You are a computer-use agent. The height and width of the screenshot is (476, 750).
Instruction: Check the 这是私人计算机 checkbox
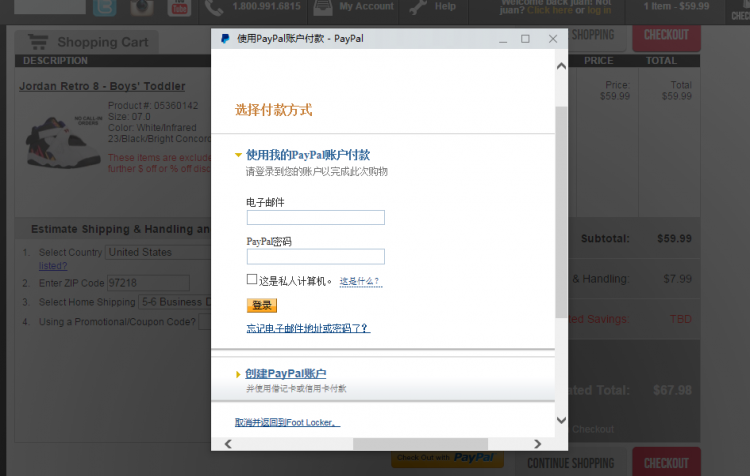click(x=252, y=279)
